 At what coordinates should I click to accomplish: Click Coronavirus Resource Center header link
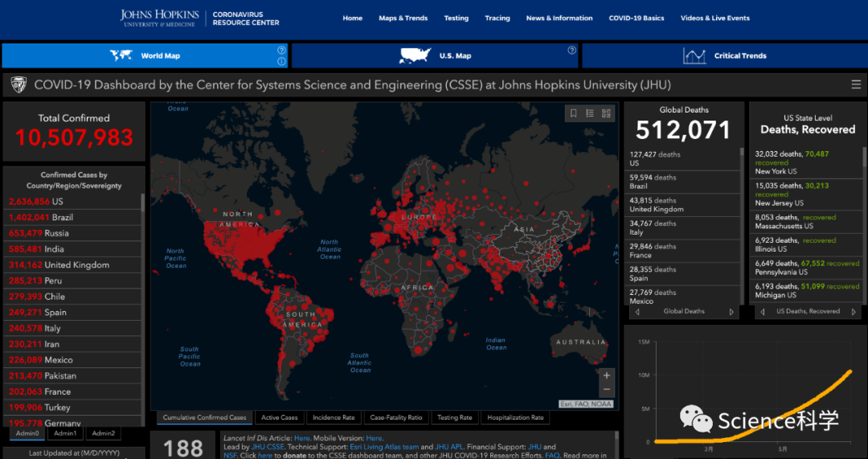click(x=246, y=18)
